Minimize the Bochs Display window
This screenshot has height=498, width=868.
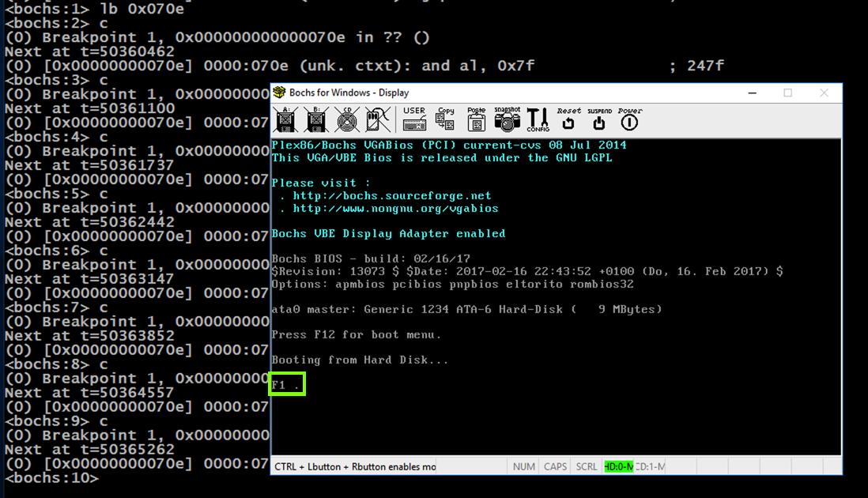(753, 93)
